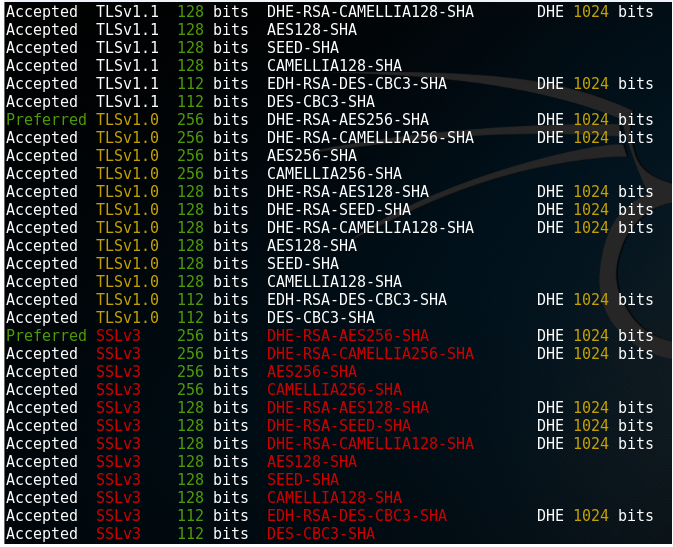Select the red SSLv3 AES256-SHA cipher without DHE
673x547 pixels.
tap(312, 372)
